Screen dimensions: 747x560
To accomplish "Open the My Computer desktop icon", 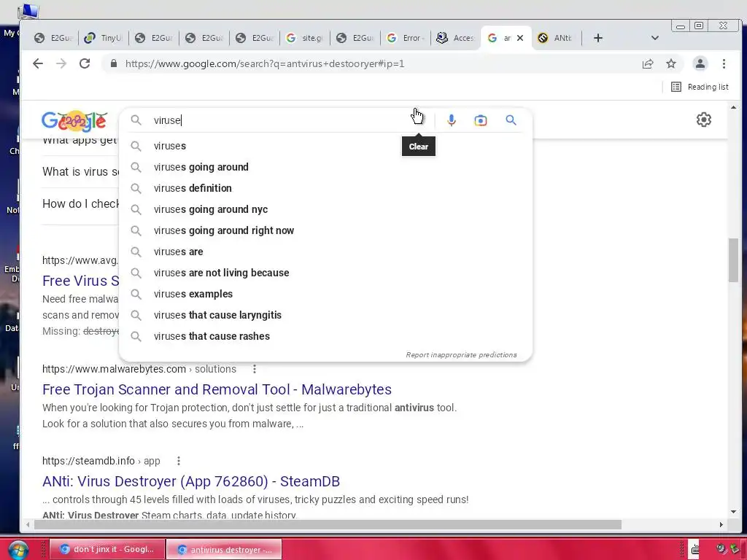I will point(28,10).
